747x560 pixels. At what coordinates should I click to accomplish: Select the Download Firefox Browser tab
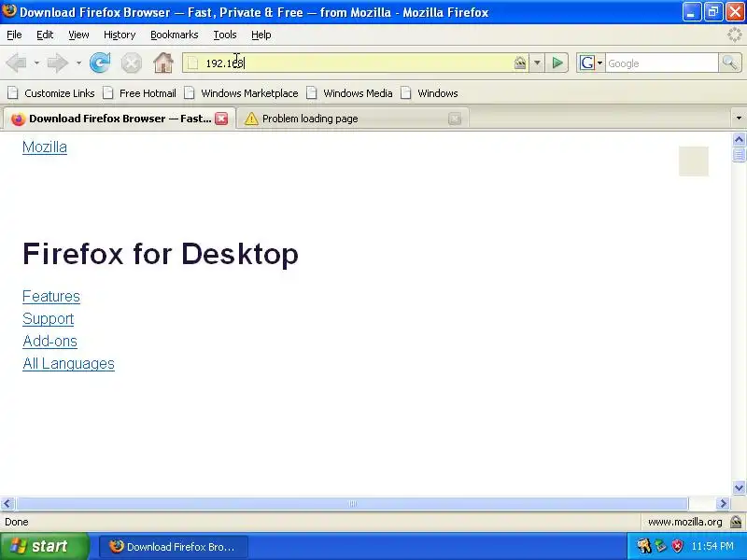click(x=120, y=119)
